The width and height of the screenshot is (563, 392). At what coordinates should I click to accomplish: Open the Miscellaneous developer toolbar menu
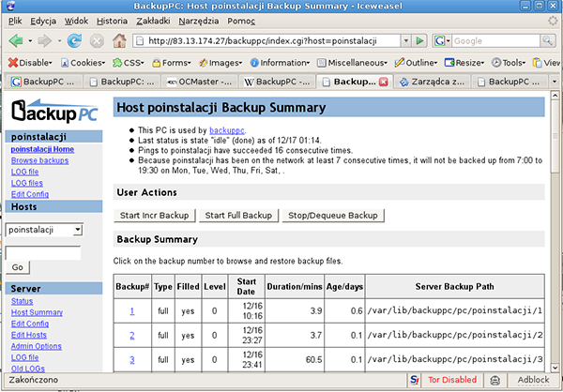(x=352, y=63)
